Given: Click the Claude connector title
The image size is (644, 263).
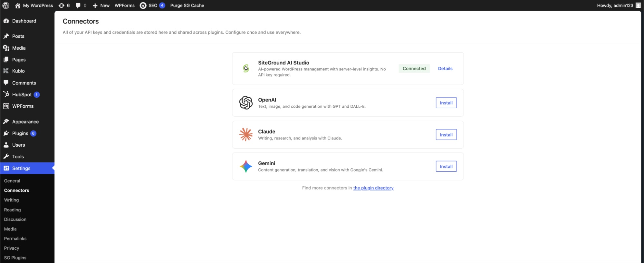Looking at the screenshot, I should pyautogui.click(x=266, y=131).
